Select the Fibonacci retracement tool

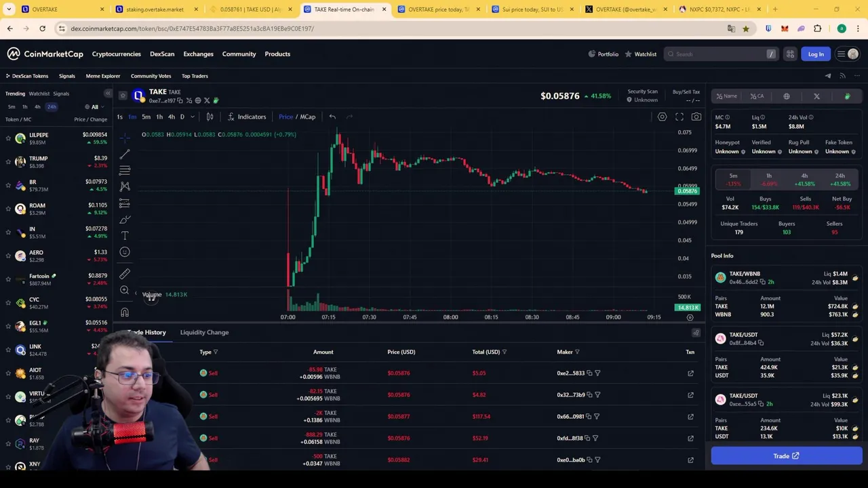click(125, 170)
